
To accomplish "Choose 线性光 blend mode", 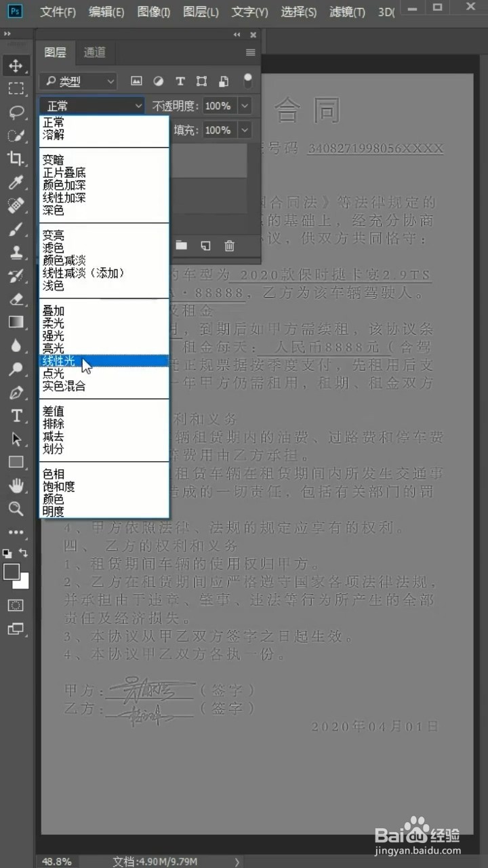I will click(x=104, y=361).
